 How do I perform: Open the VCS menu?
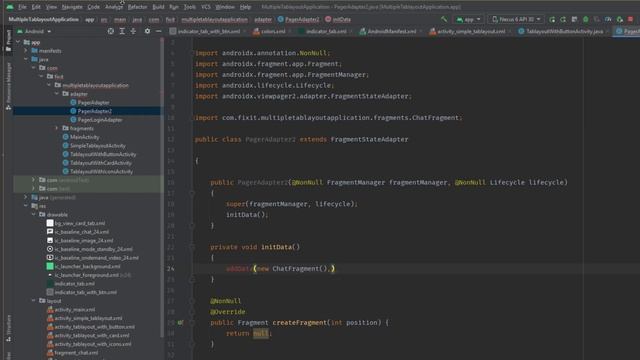click(206, 7)
